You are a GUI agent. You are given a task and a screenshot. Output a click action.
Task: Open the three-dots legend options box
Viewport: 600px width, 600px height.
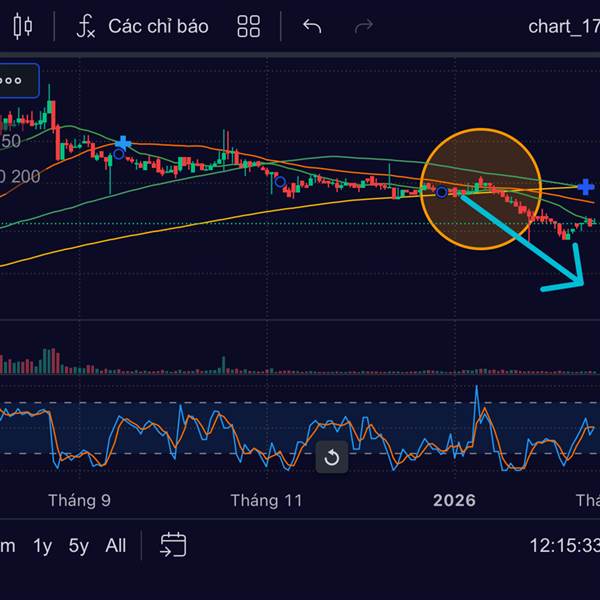pyautogui.click(x=18, y=81)
